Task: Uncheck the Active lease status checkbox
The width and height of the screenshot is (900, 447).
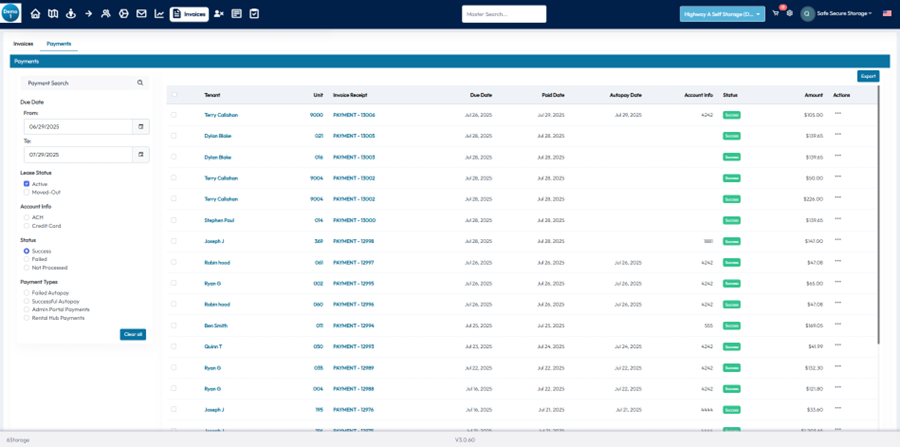Action: (26, 184)
